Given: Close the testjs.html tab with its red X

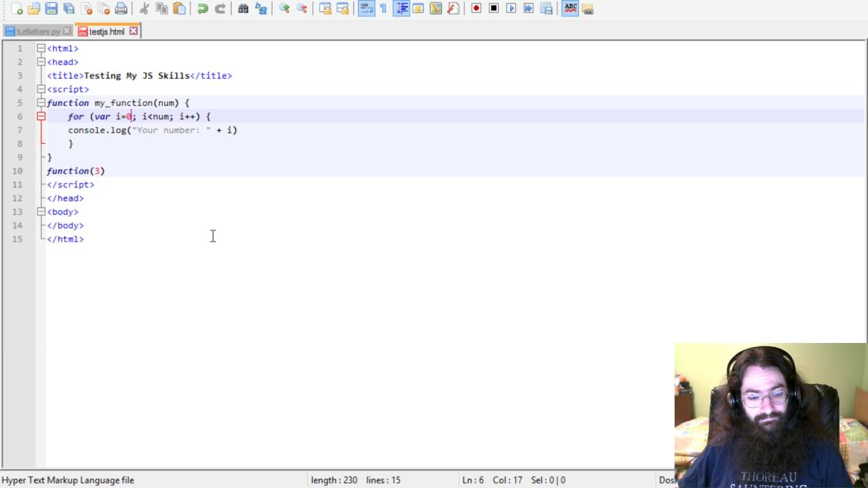Looking at the screenshot, I should [134, 30].
